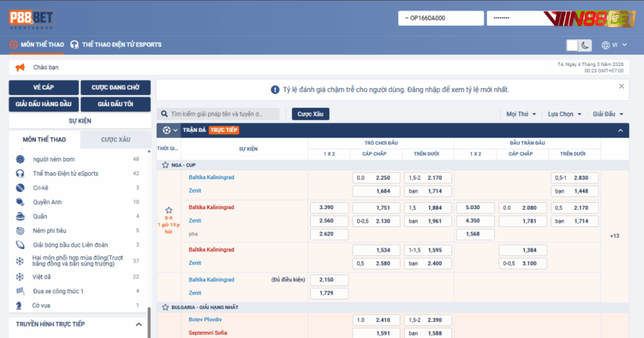Star the Bulgaria - Giải Hạng Nhất league
The width and height of the screenshot is (644, 338).
point(165,307)
